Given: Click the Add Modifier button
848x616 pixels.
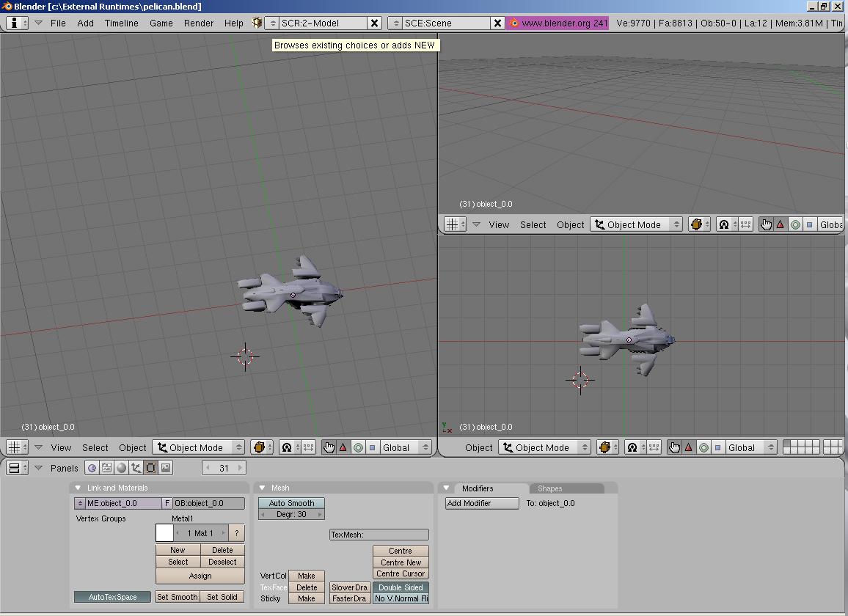Looking at the screenshot, I should click(x=481, y=503).
